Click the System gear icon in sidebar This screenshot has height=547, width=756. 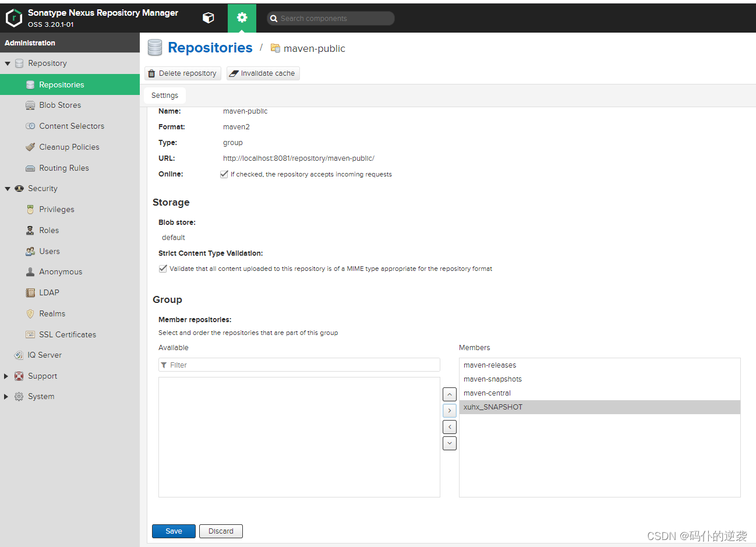19,397
